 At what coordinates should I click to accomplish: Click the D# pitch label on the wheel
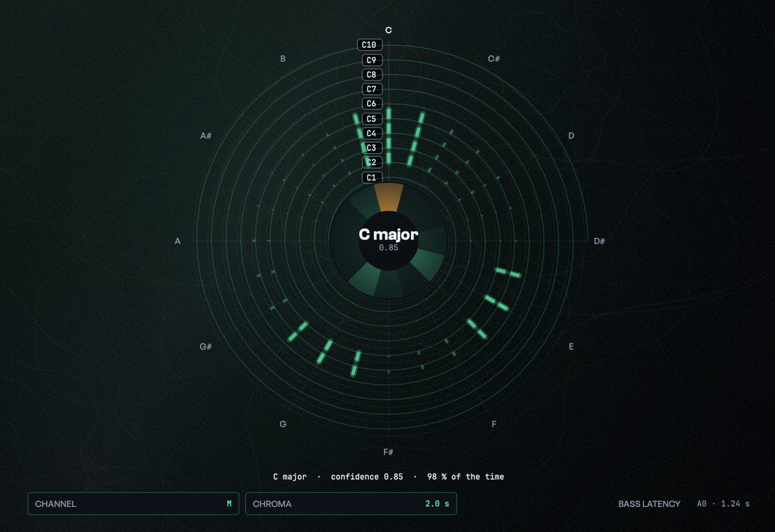click(599, 241)
